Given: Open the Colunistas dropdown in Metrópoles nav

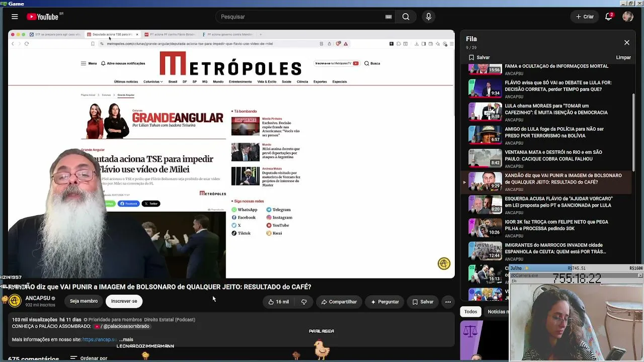Looking at the screenshot, I should click(x=153, y=81).
